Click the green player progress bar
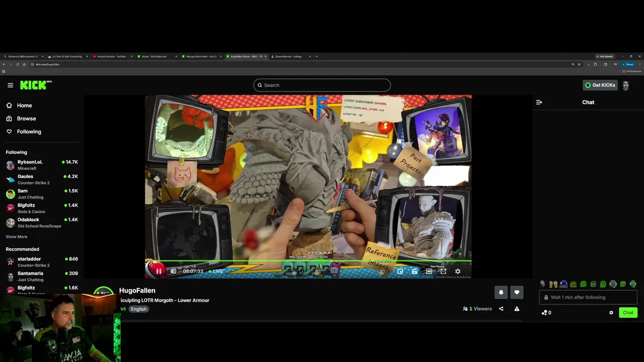644x362 pixels. tap(308, 261)
